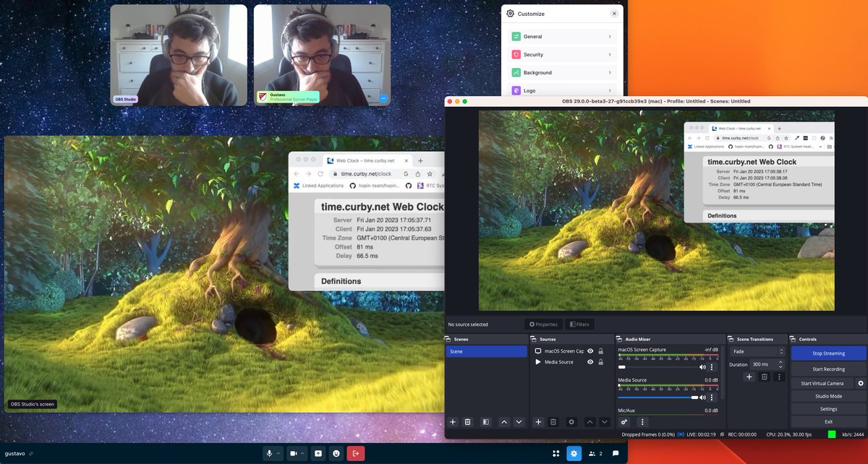Remove selected scene with Scenes trash icon
The image size is (868, 464).
(x=467, y=421)
